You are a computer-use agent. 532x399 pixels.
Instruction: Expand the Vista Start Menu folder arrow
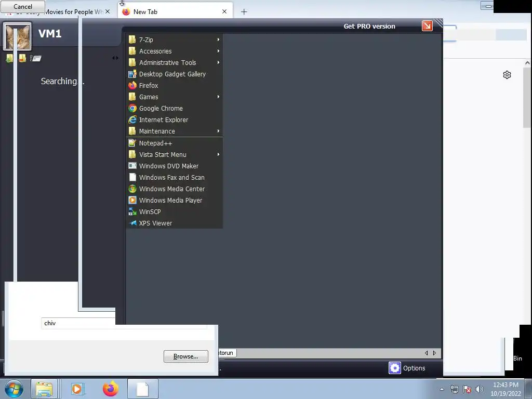[219, 155]
